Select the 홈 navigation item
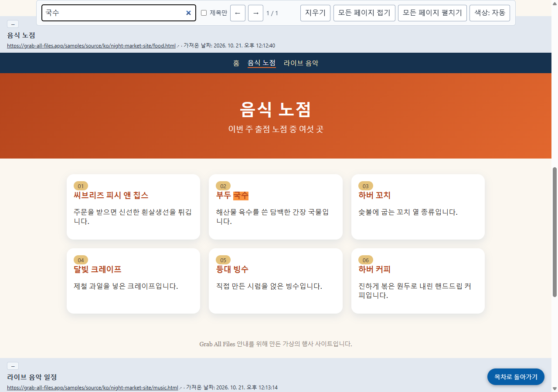Image resolution: width=558 pixels, height=392 pixels. (236, 63)
